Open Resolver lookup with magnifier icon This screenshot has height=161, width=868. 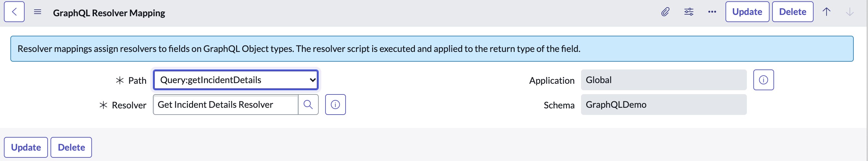point(308,105)
